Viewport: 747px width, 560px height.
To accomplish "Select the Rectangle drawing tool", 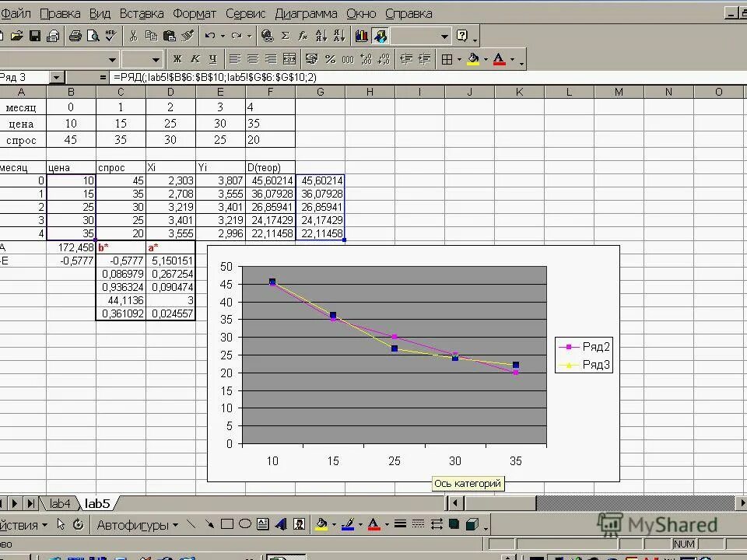I will point(227,524).
